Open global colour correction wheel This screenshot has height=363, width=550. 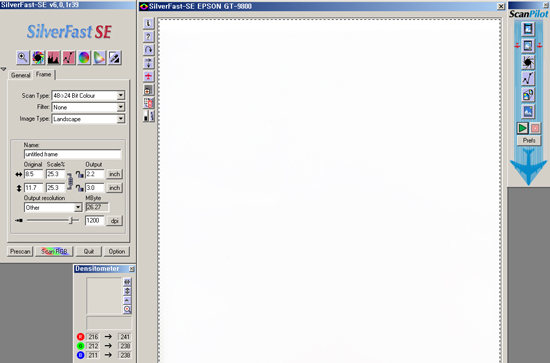(84, 58)
